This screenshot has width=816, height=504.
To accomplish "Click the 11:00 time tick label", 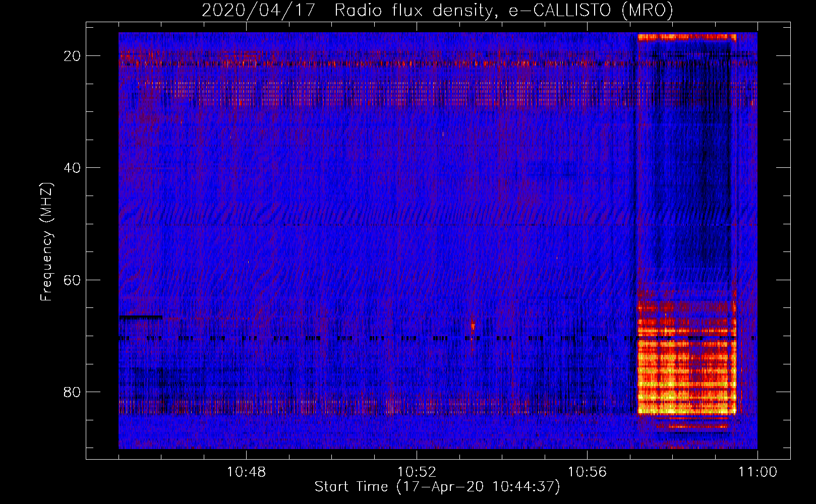I will click(757, 472).
